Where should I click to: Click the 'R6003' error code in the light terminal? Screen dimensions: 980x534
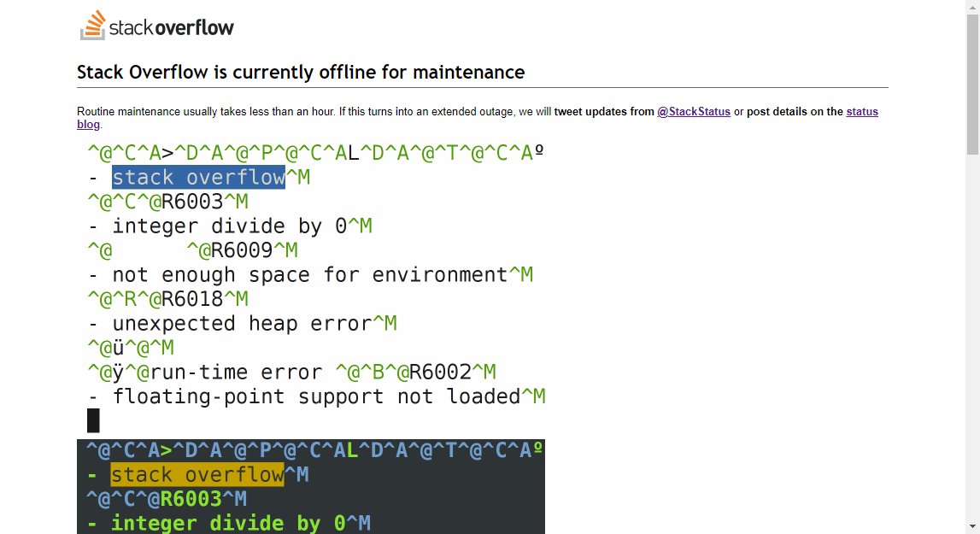point(192,202)
